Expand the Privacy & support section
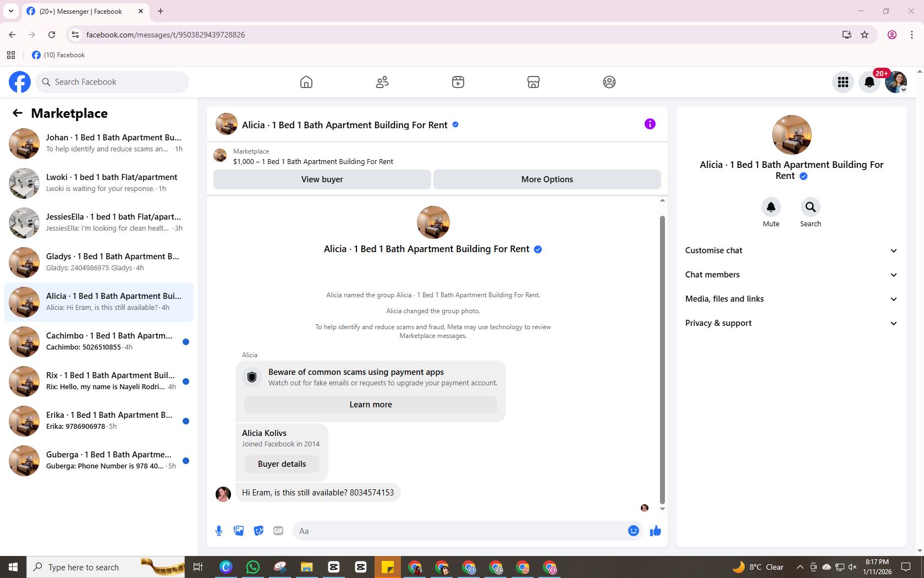 pyautogui.click(x=791, y=323)
